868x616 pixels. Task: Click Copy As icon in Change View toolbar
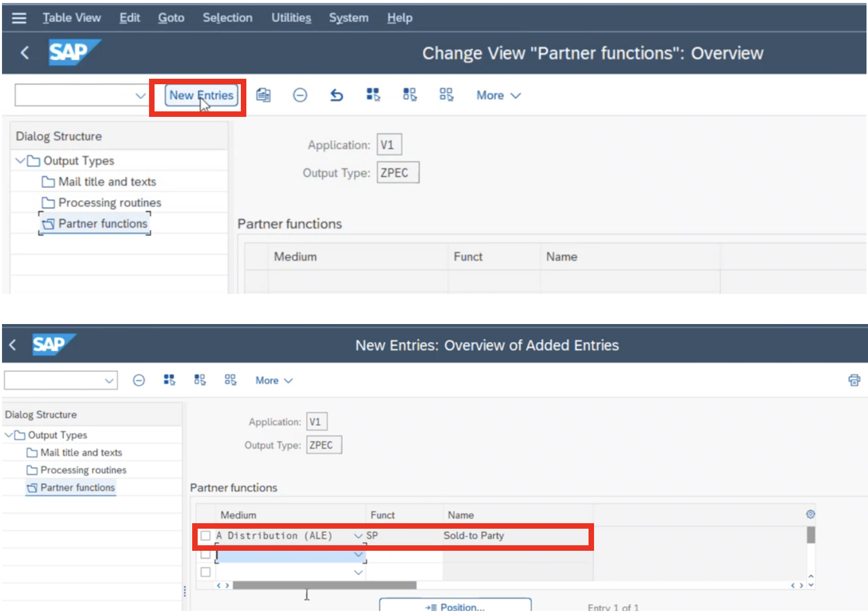(263, 95)
